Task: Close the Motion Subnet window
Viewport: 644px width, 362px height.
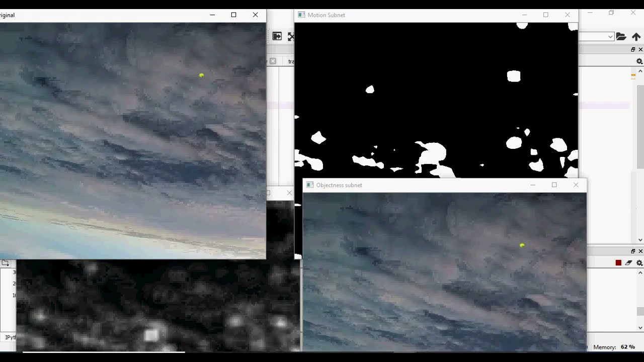Action: point(568,15)
